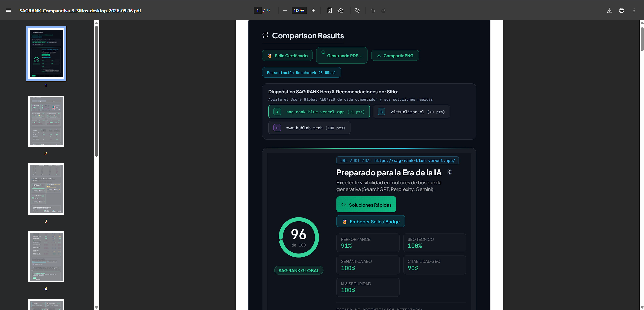Click the info icon beside Preparado heading
Image resolution: width=644 pixels, height=310 pixels.
[450, 172]
